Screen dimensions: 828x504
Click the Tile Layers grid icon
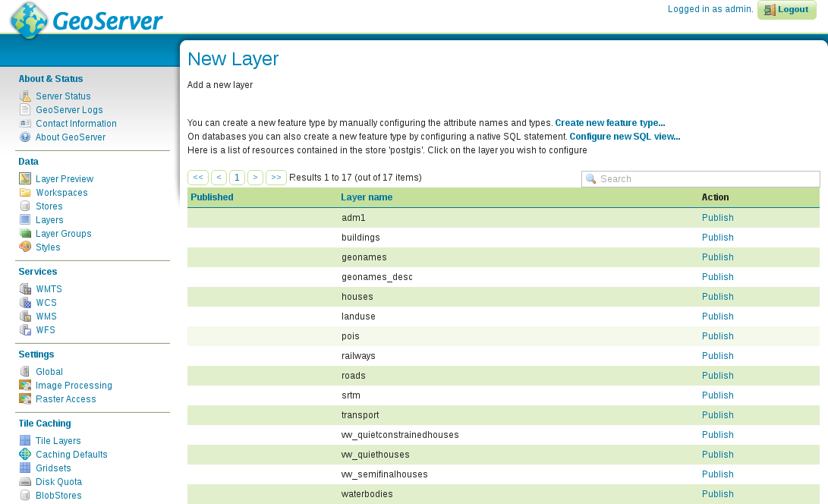tap(25, 440)
